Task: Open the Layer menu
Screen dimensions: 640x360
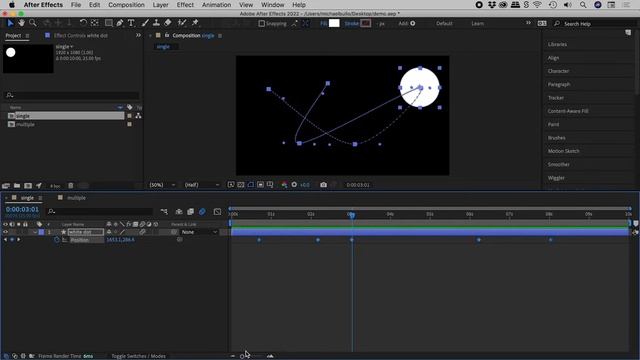Action: [x=160, y=5]
